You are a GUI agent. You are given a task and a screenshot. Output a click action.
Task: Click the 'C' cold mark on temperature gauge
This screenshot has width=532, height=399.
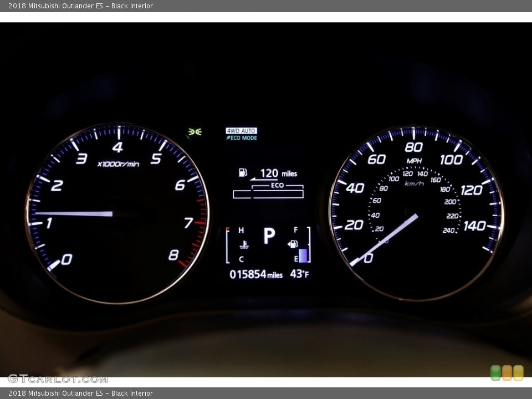241,259
